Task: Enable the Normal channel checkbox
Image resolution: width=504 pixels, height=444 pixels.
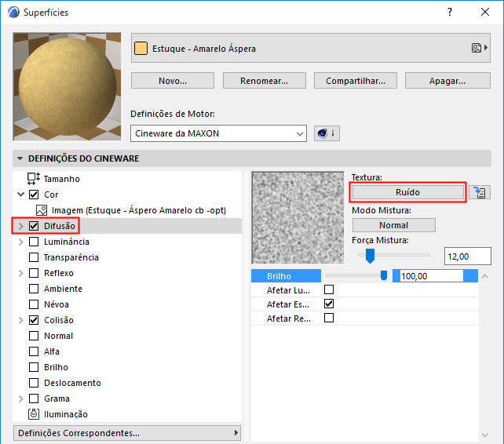Action: tap(34, 336)
